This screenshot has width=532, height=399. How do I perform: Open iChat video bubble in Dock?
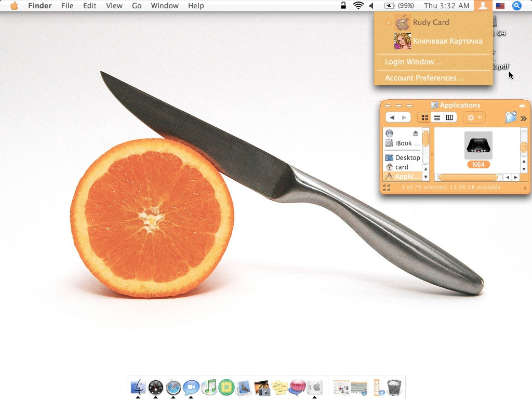pyautogui.click(x=191, y=387)
